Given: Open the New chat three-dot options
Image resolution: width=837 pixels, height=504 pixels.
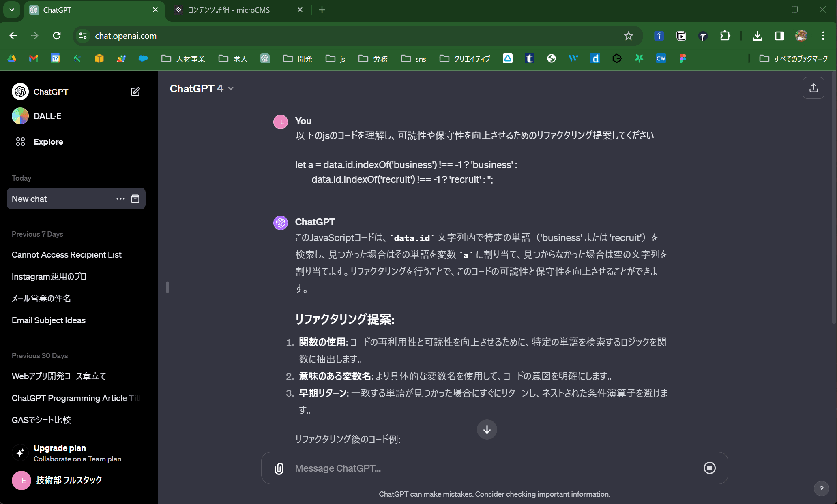Looking at the screenshot, I should coord(120,199).
